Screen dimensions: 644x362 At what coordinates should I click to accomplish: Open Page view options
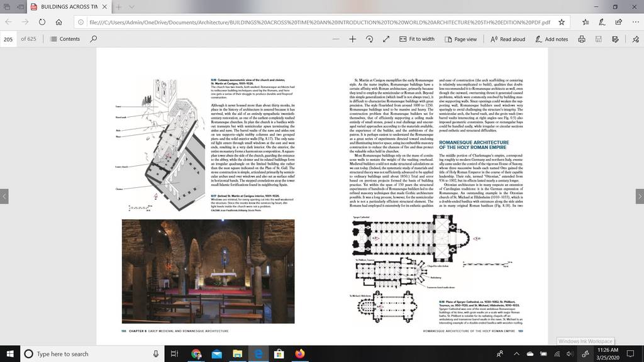[461, 39]
